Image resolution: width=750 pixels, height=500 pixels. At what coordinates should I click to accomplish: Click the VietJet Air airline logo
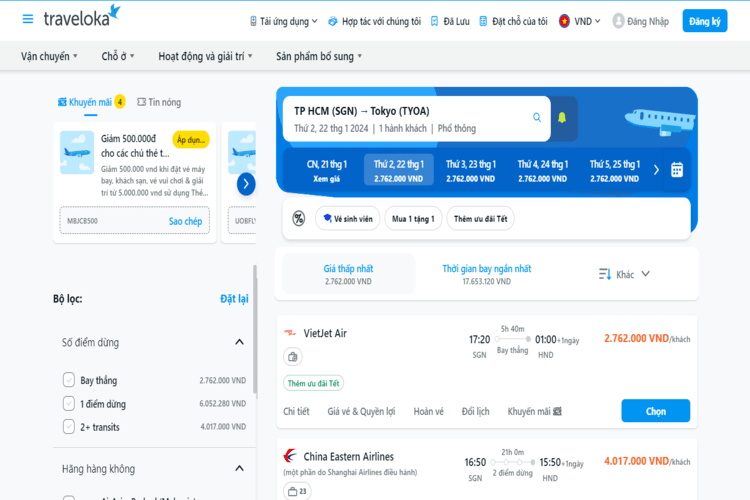click(x=290, y=333)
